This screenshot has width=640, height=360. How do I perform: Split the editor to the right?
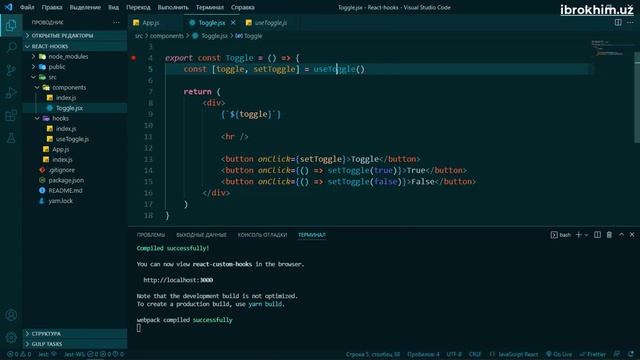pyautogui.click(x=618, y=22)
